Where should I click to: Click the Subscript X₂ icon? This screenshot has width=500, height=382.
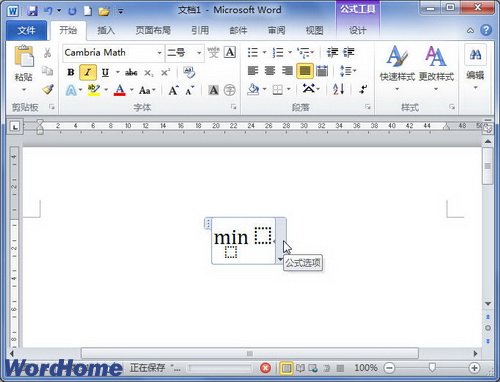[149, 73]
